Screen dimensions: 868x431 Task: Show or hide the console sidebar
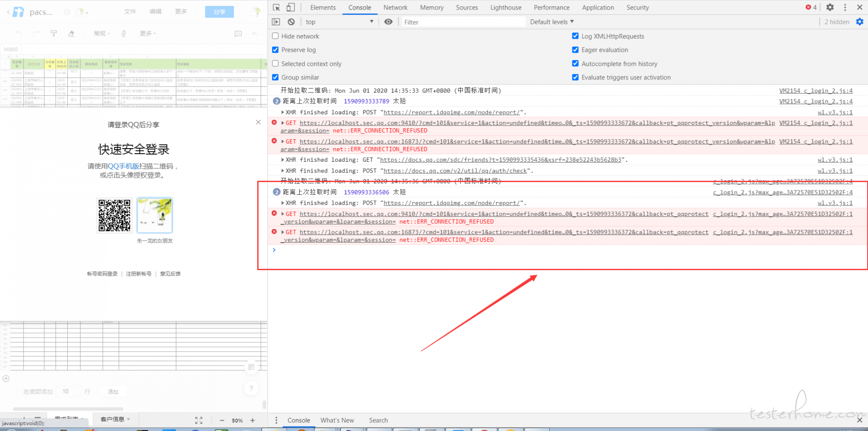(276, 22)
